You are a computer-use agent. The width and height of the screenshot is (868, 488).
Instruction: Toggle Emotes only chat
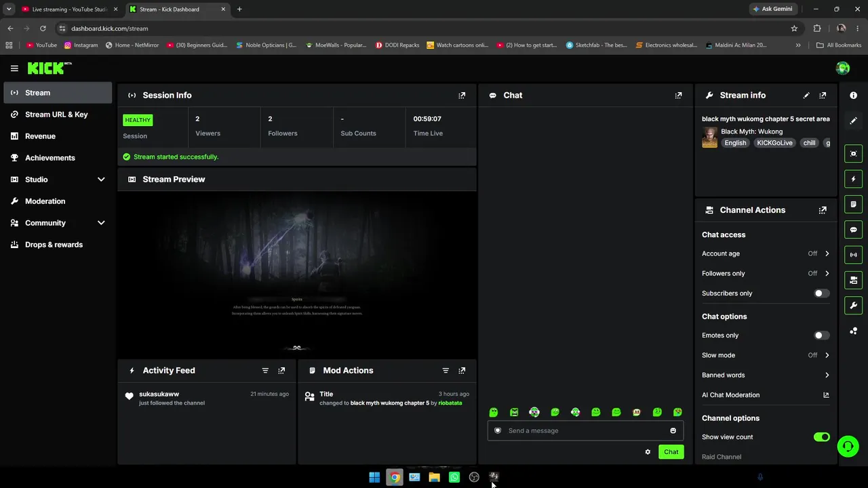point(821,335)
